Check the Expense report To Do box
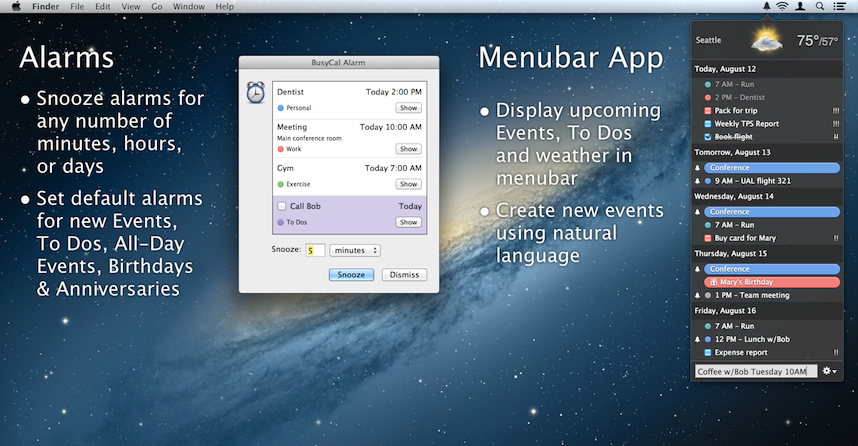This screenshot has width=858, height=446. point(708,352)
